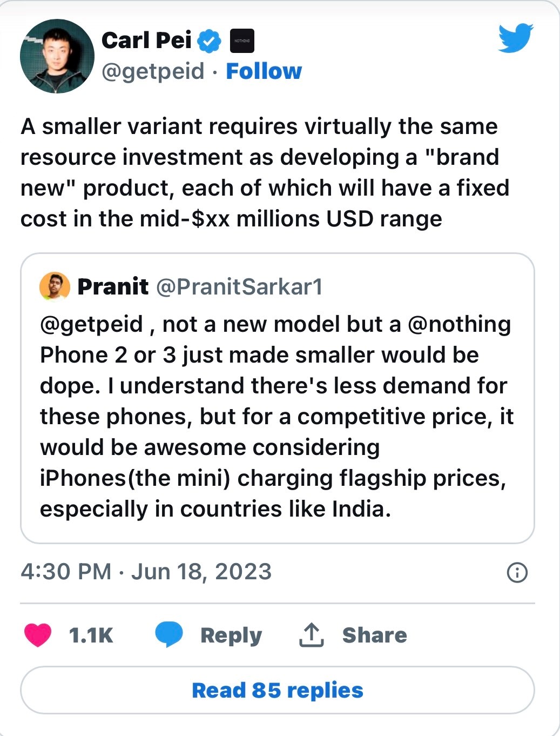Click the Carl Pei display name
The image size is (560, 736).
pyautogui.click(x=146, y=41)
